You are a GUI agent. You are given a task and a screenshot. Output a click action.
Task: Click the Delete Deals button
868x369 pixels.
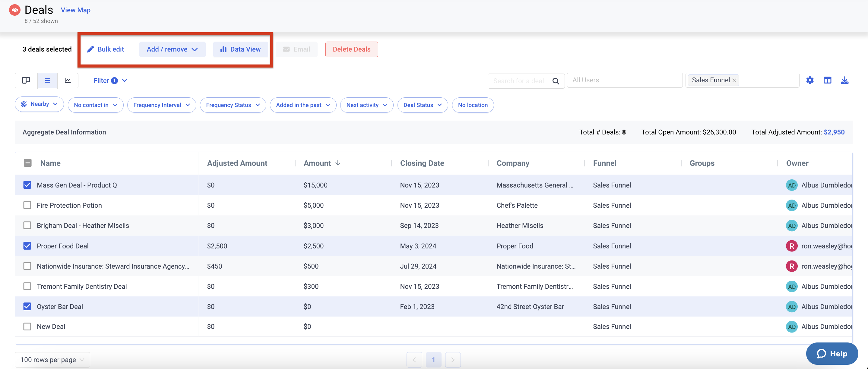tap(351, 49)
